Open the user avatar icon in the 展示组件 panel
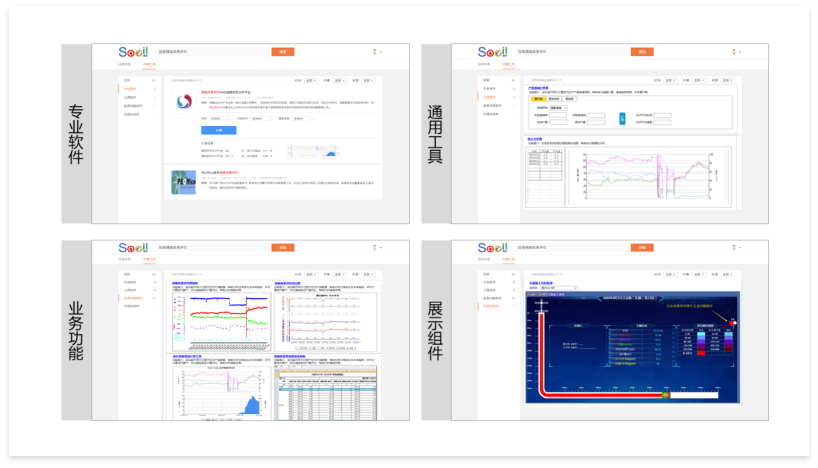Viewport: 818px width, 468px height. (734, 247)
